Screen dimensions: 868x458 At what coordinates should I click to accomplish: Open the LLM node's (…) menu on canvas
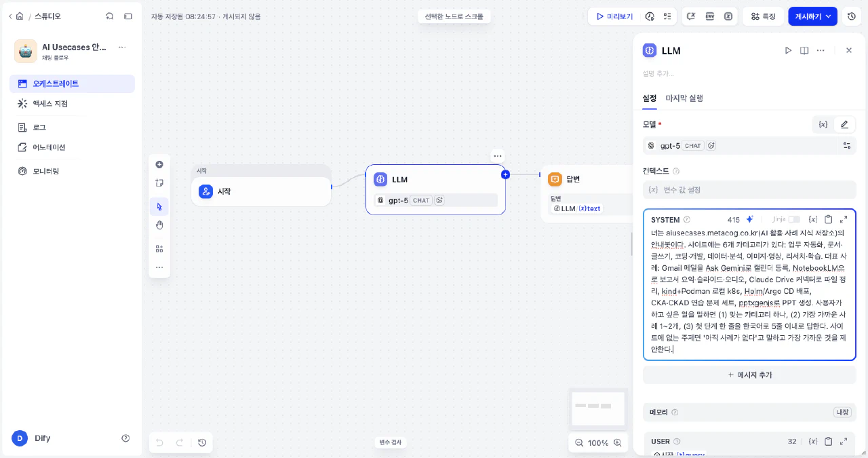497,155
